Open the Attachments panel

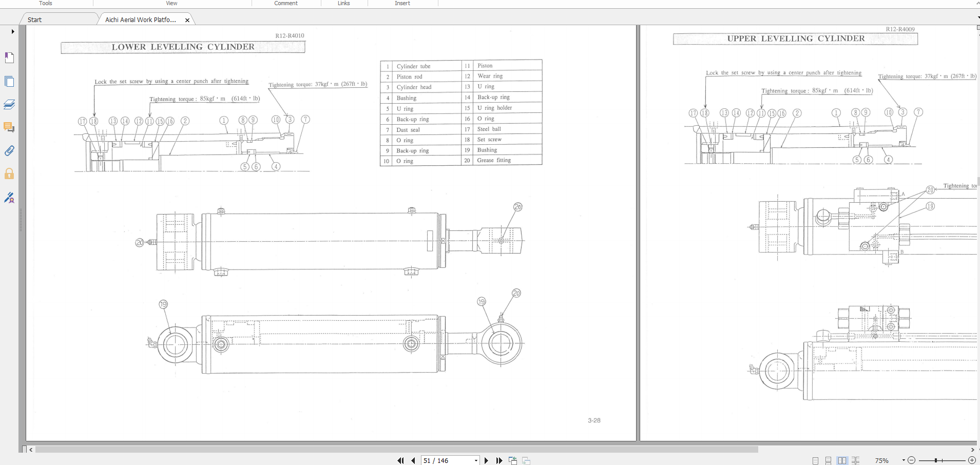pos(9,151)
